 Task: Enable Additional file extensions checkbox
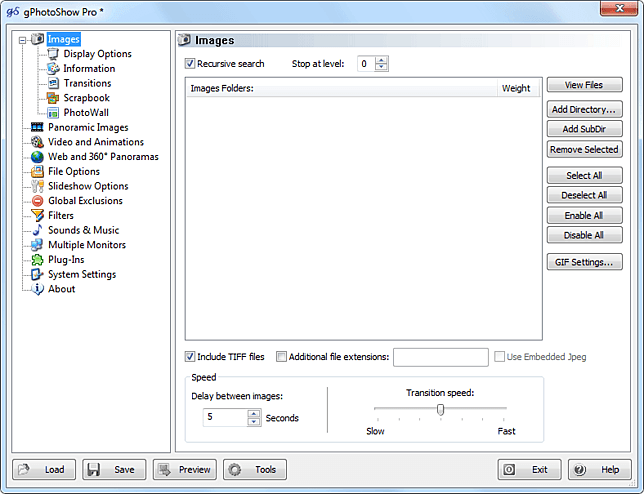[x=281, y=356]
